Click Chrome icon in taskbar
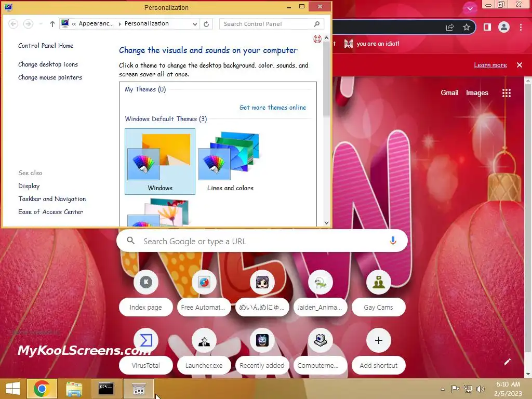 [42, 389]
